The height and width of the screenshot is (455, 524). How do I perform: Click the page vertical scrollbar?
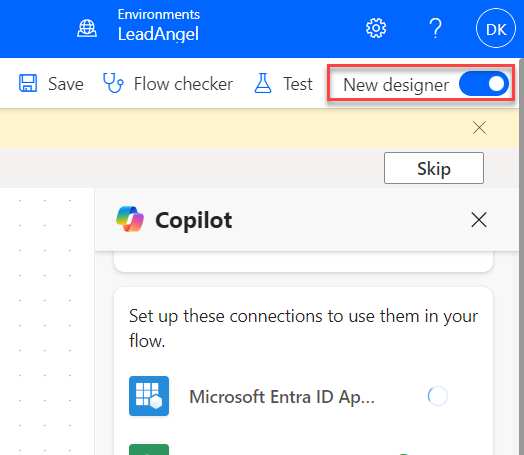coord(521,256)
